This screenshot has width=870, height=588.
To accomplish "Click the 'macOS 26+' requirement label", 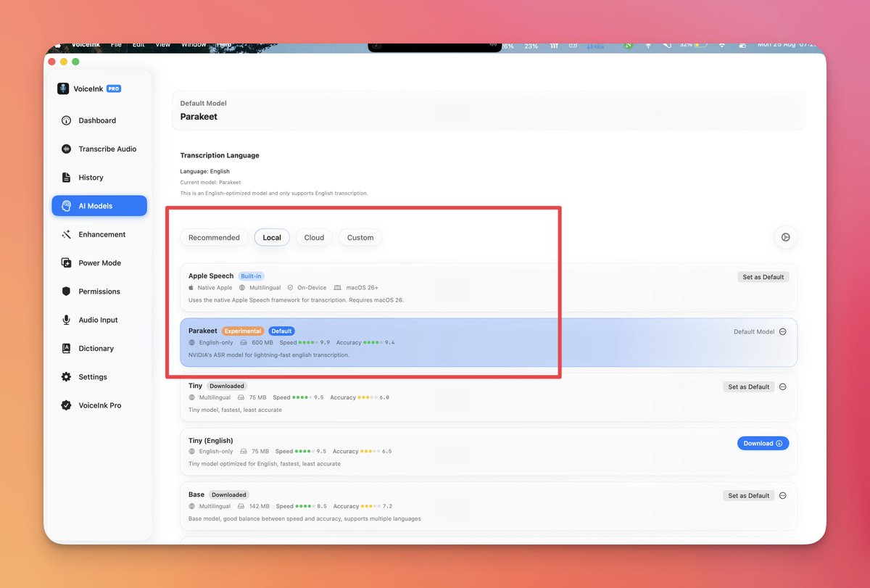I will click(x=362, y=288).
